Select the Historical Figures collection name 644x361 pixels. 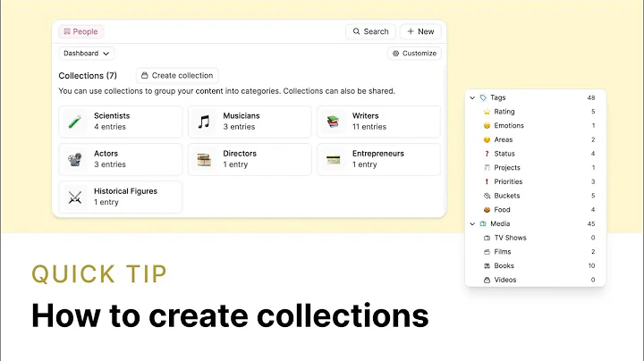click(x=126, y=191)
